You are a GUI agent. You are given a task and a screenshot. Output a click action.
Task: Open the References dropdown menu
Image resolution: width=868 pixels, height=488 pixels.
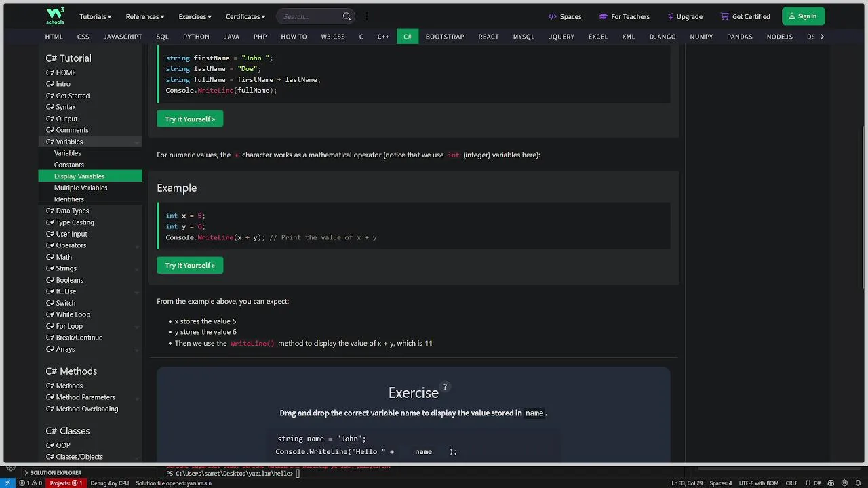[145, 16]
